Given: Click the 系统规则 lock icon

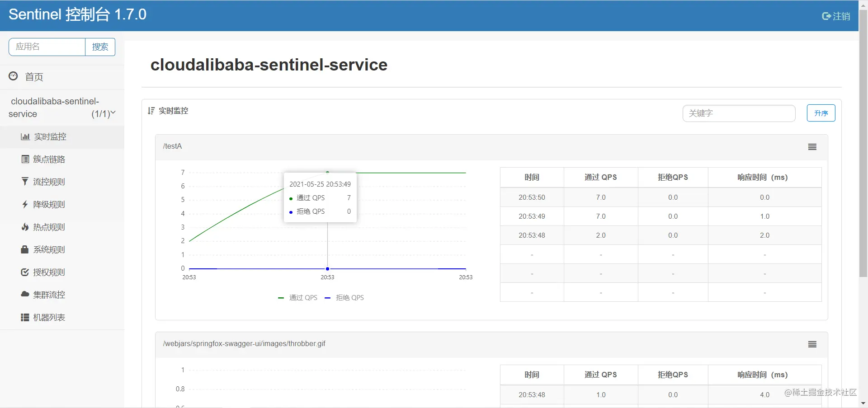Looking at the screenshot, I should [25, 249].
